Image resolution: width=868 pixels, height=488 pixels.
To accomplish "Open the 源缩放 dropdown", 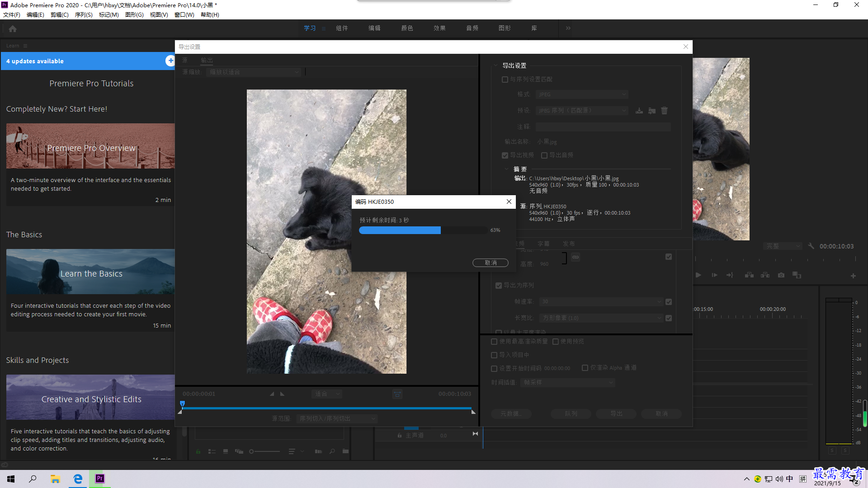I will pos(254,72).
